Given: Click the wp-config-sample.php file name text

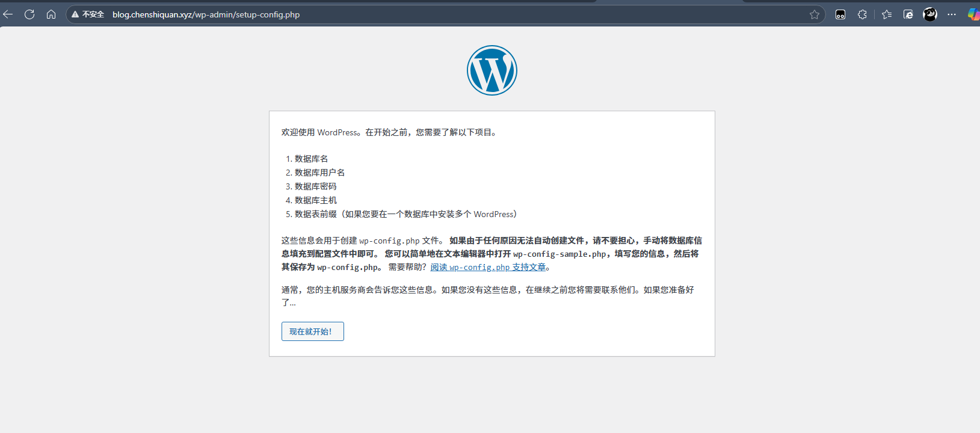Looking at the screenshot, I should tap(559, 254).
